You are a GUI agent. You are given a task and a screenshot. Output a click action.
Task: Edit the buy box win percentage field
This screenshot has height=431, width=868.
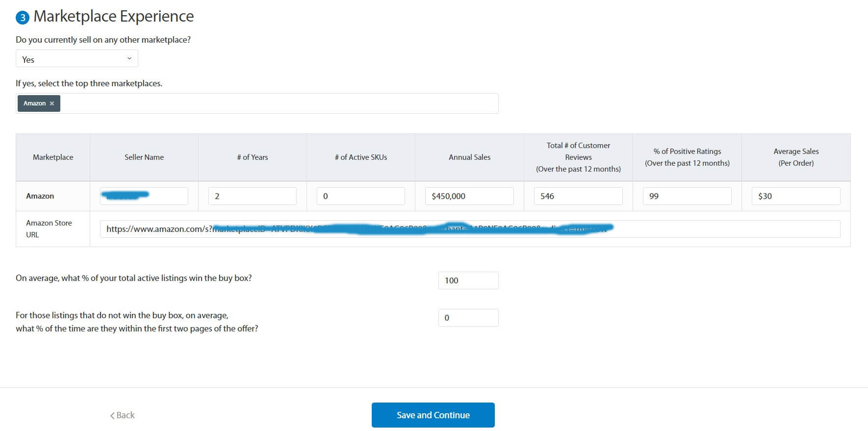[x=468, y=280]
